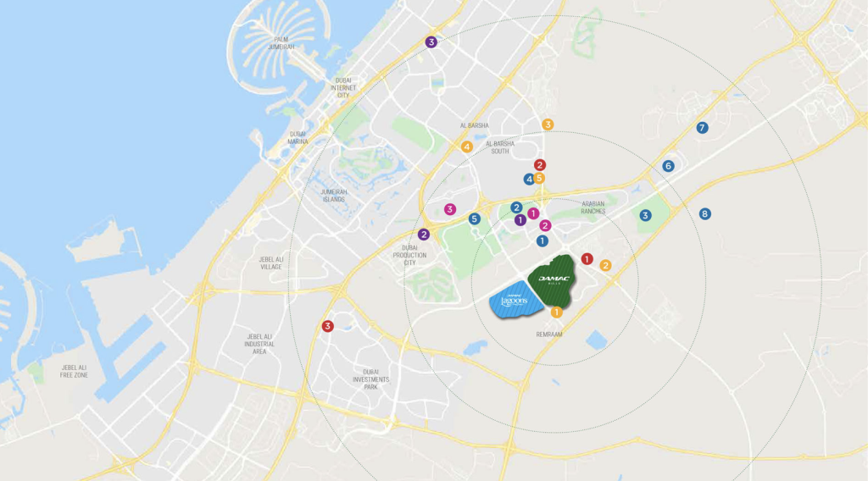
Task: Click the orange marker 4 near Al Barsha
Action: [x=467, y=147]
